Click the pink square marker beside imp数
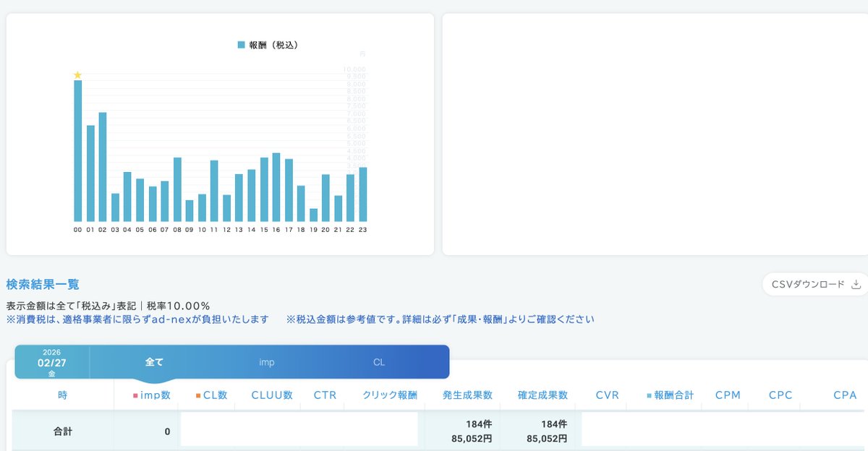This screenshot has width=868, height=451. point(135,396)
